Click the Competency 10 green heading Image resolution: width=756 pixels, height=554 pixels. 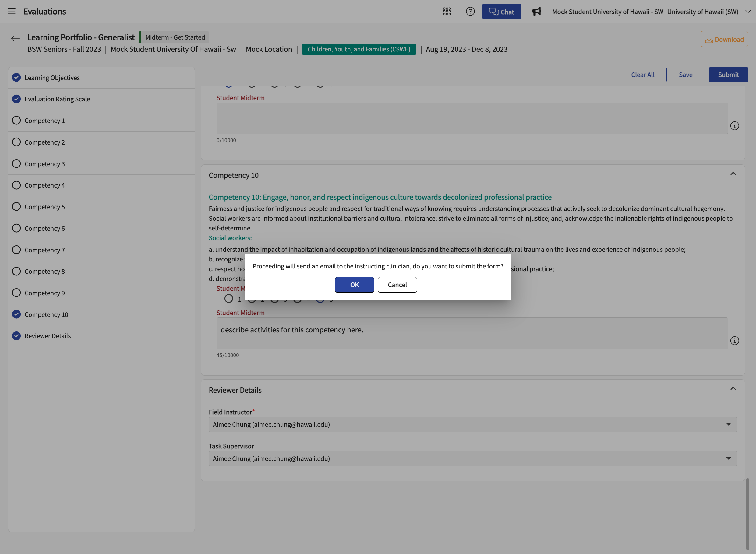pos(380,197)
